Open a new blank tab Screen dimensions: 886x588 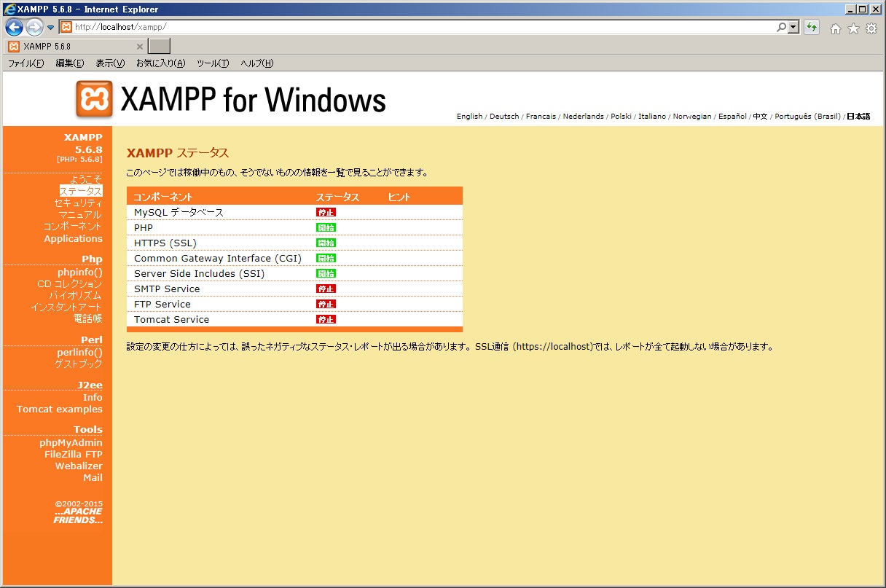pyautogui.click(x=160, y=47)
